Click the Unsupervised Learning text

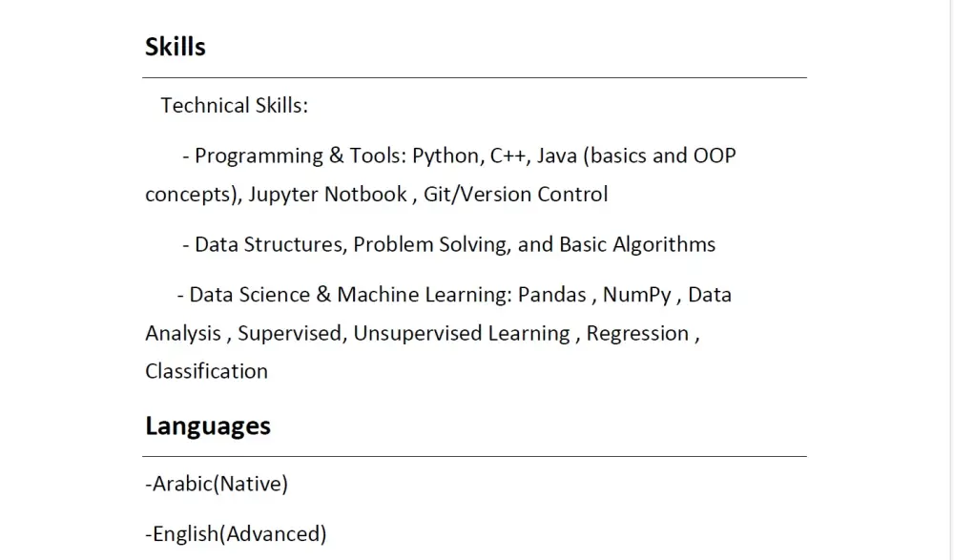pyautogui.click(x=462, y=334)
